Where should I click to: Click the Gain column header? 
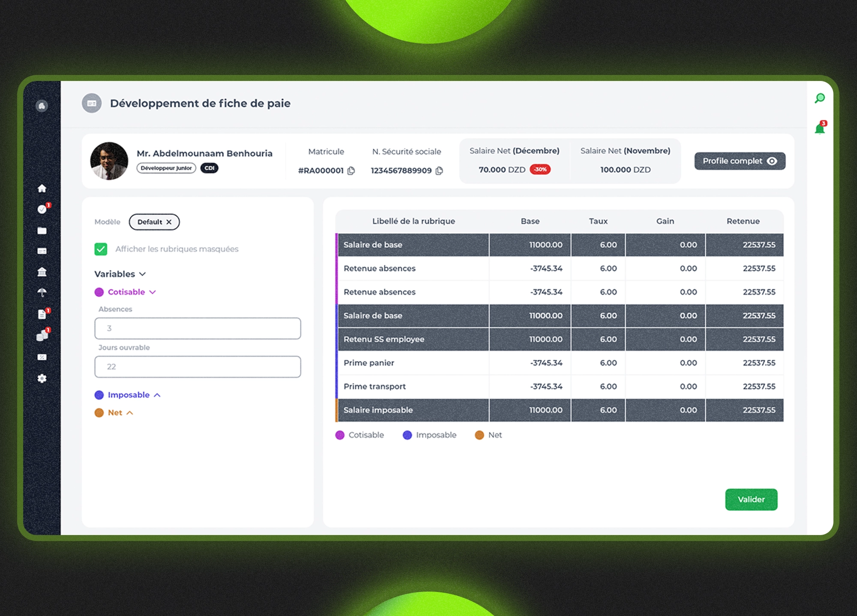(x=665, y=221)
